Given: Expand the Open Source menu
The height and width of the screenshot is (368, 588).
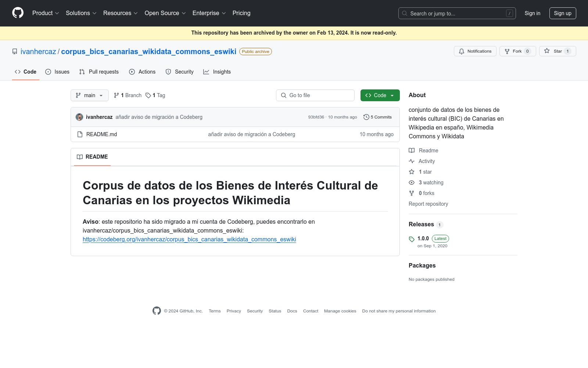Looking at the screenshot, I should click(165, 13).
